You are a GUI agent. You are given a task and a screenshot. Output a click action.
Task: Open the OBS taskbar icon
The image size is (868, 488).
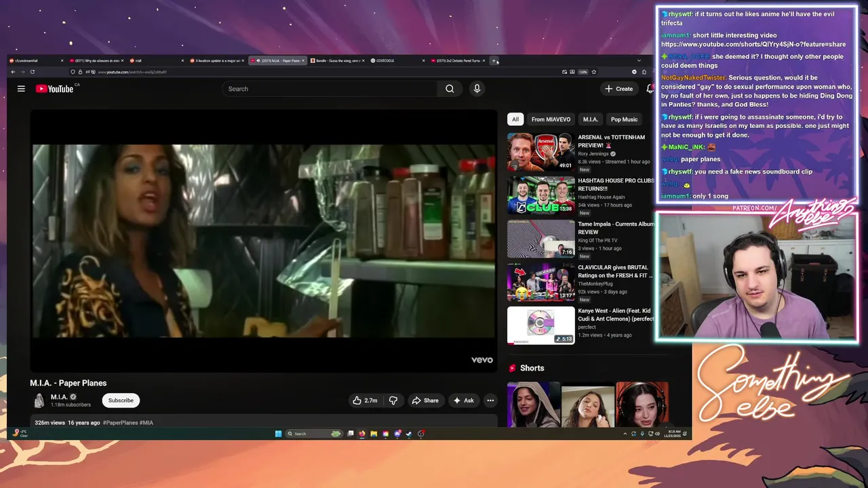(x=421, y=434)
